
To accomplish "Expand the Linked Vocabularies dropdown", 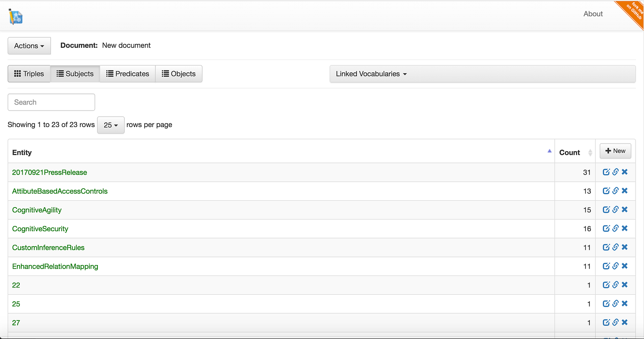I will (x=483, y=74).
